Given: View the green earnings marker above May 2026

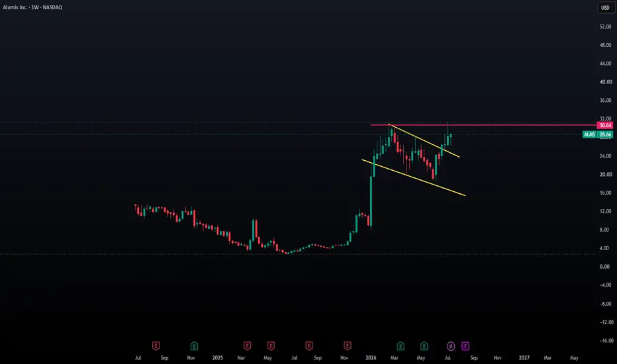Looking at the screenshot, I should coord(424,346).
